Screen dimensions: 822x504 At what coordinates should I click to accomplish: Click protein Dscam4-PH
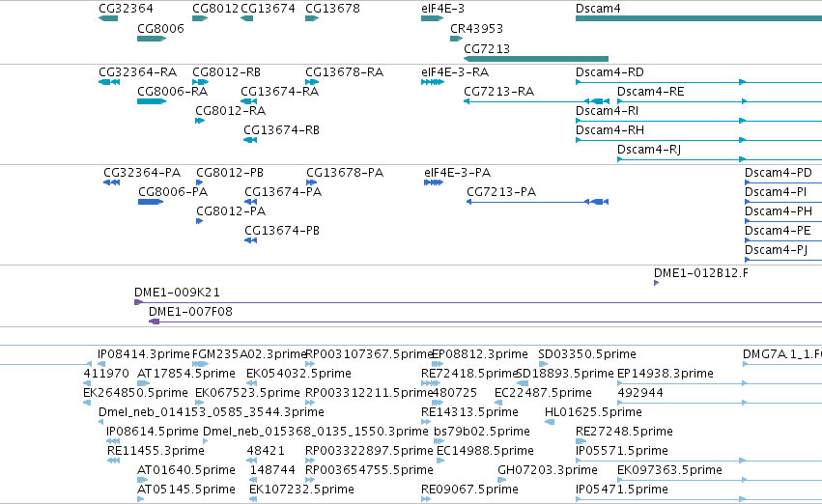pos(778,211)
